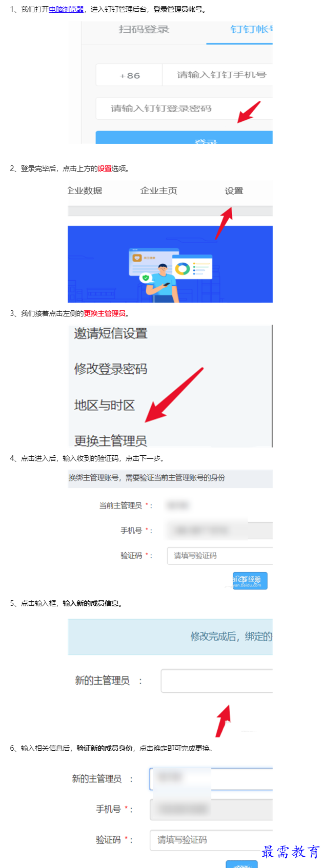Screen dimensions: 324x868
Task: Choose 更换主管理员 in sidebar
Action: pos(111,440)
